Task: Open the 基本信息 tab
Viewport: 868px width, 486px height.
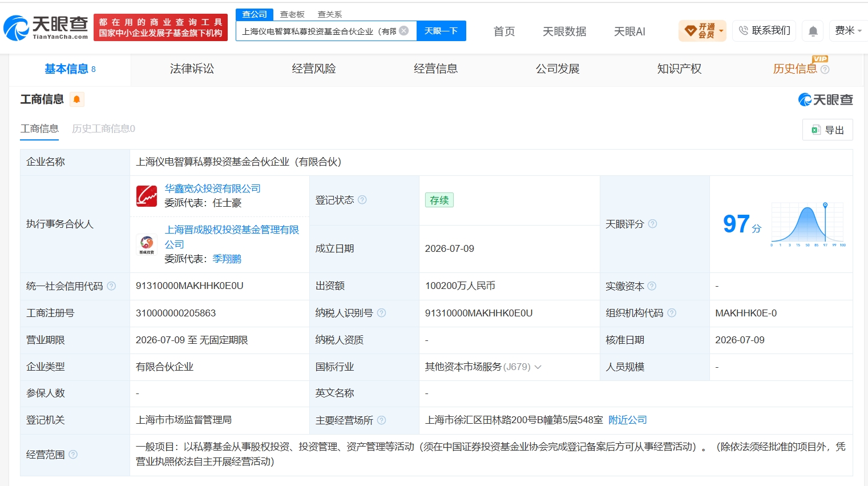Action: click(x=70, y=70)
